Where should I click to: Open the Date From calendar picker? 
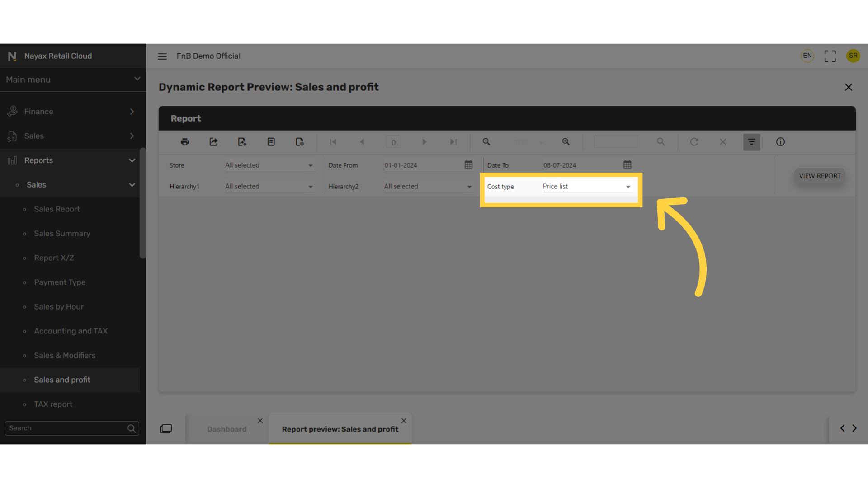[x=468, y=164]
